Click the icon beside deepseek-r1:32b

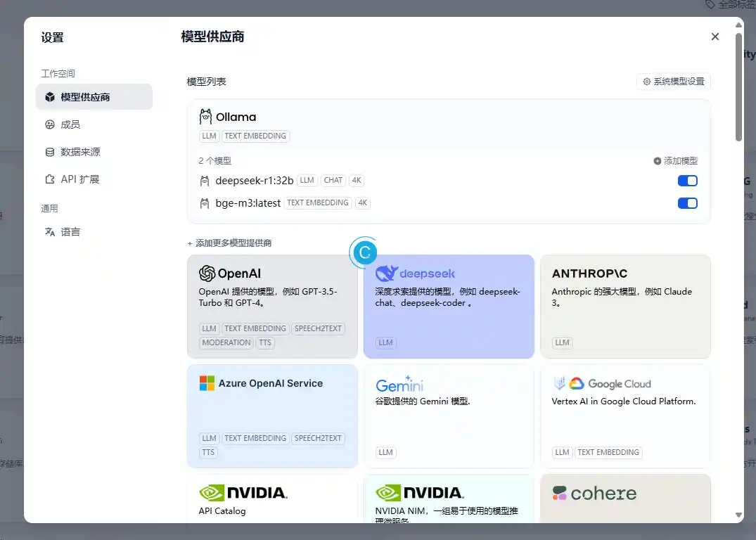point(205,181)
